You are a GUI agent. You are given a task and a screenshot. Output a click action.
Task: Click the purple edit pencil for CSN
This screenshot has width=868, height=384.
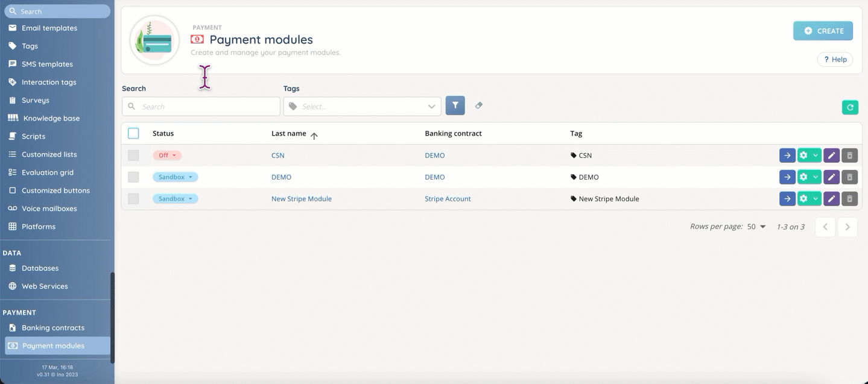point(831,156)
